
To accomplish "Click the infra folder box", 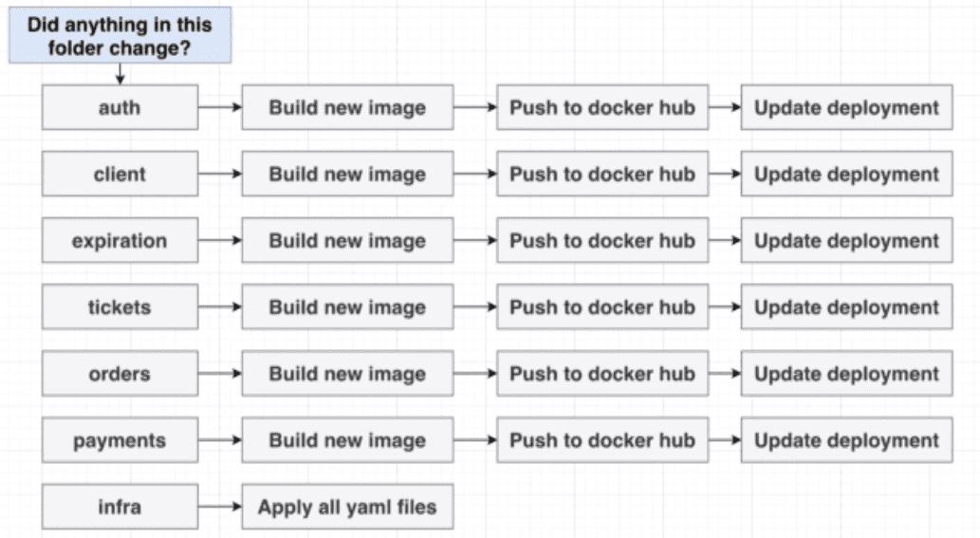I will pos(120,507).
